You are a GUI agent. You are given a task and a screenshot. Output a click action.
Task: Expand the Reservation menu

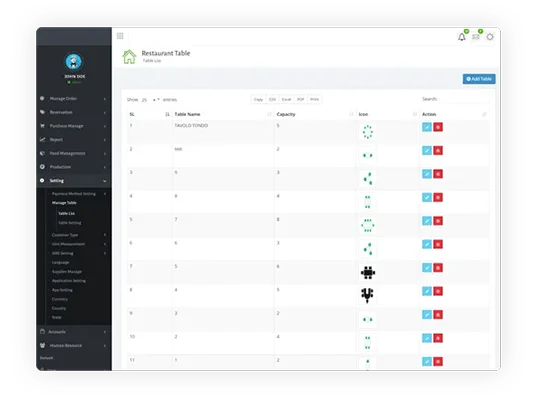pos(74,112)
